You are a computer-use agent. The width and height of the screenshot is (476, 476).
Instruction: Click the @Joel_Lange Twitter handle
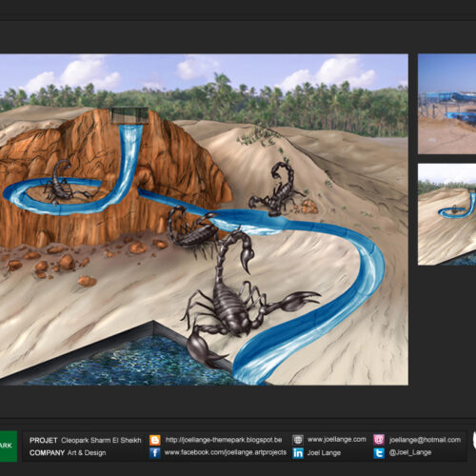[410, 453]
